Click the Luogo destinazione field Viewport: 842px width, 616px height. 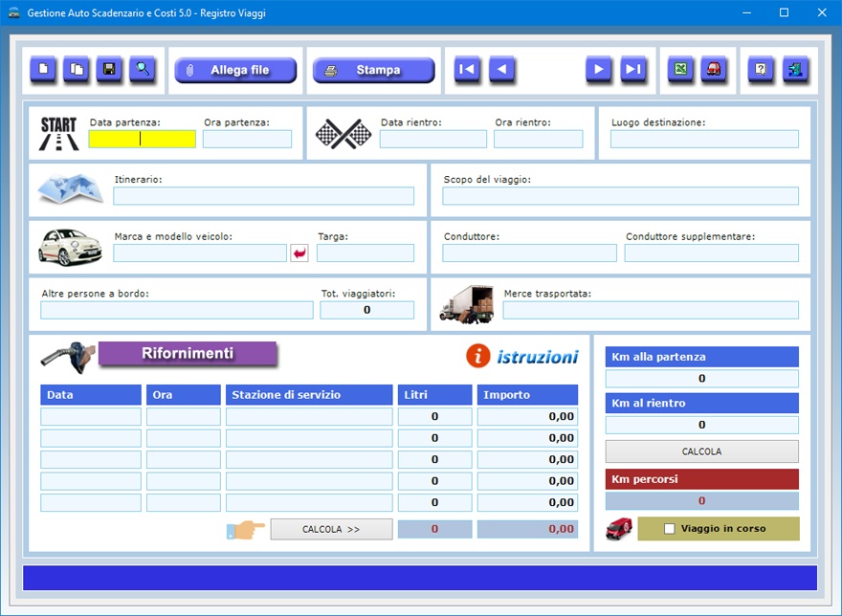coord(704,139)
